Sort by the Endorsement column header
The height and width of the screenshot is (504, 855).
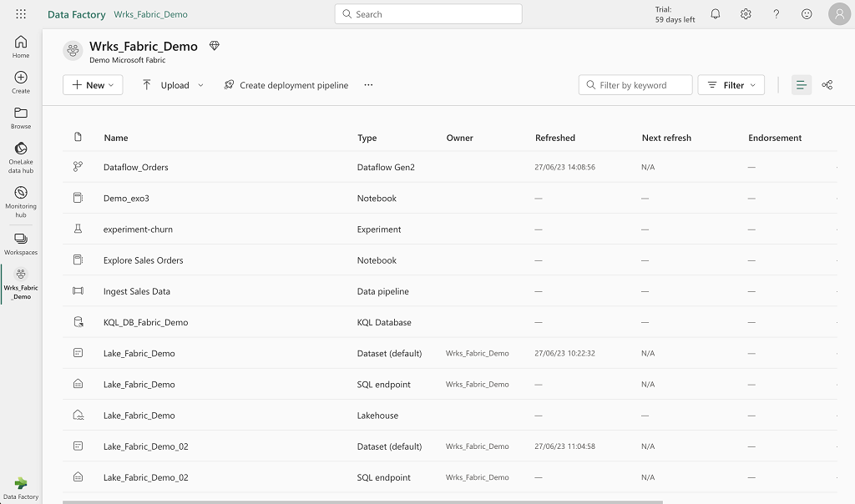[x=775, y=138]
